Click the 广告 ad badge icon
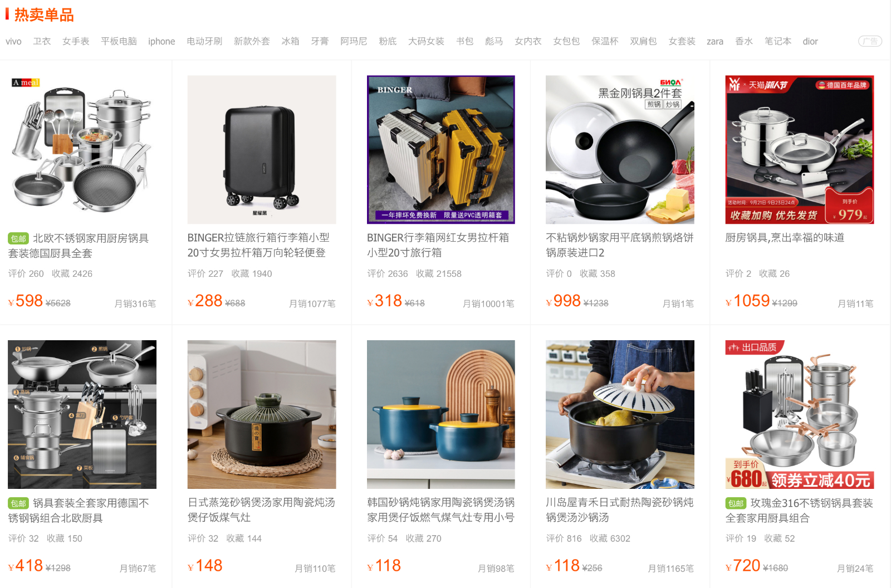Viewport: 891px width, 588px height. tap(870, 41)
